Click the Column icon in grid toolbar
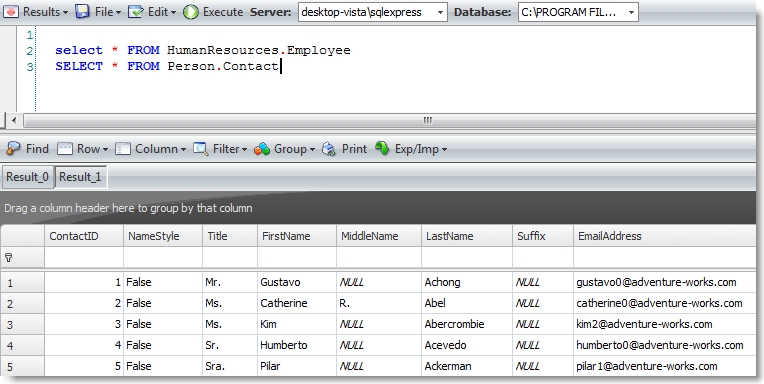 tap(123, 149)
